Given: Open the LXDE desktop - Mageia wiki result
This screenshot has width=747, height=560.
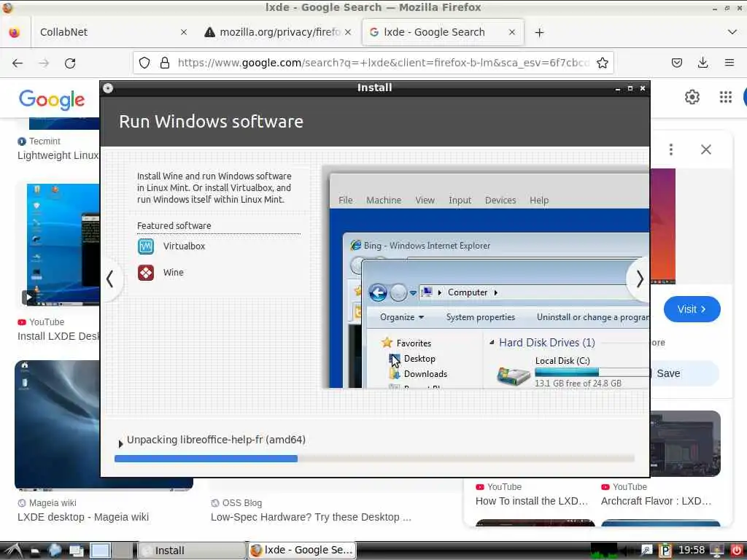Looking at the screenshot, I should coord(83,517).
